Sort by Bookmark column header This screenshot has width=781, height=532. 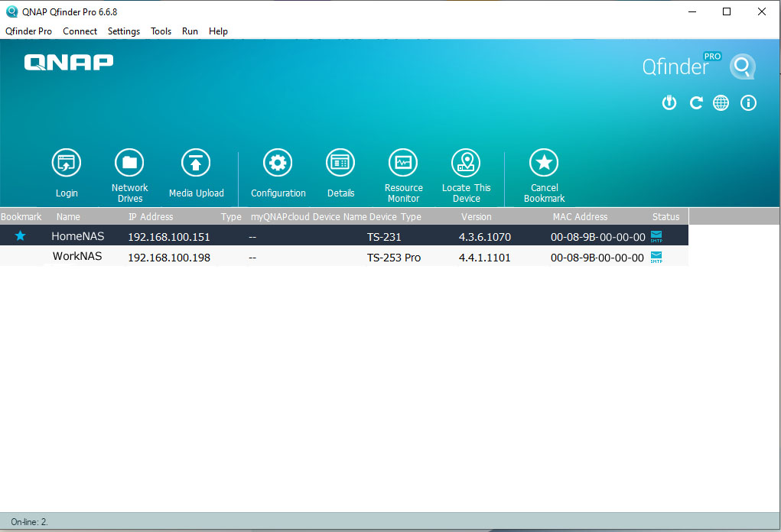click(21, 217)
